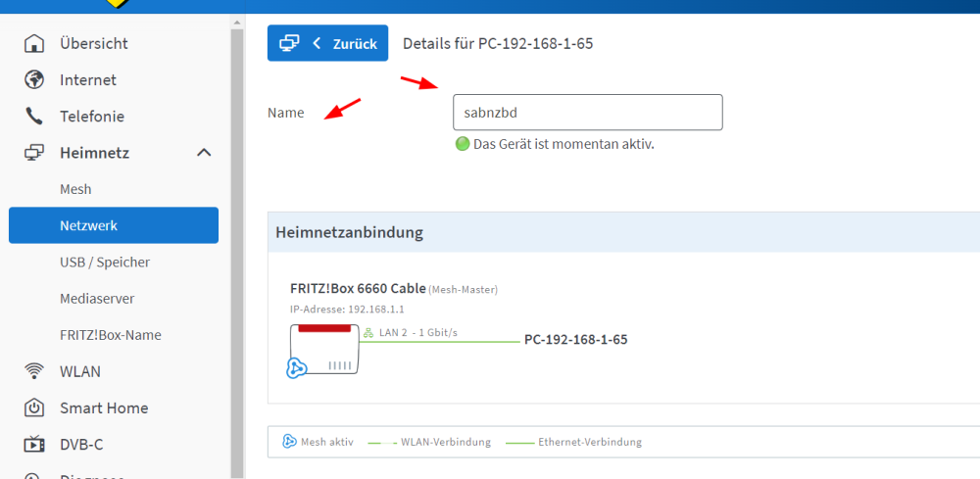Click the Internet globe icon
This screenshot has width=980, height=479.
tap(33, 80)
